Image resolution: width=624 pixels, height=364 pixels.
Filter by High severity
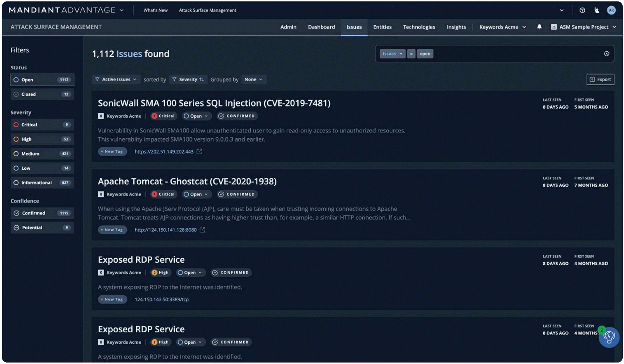click(x=42, y=139)
